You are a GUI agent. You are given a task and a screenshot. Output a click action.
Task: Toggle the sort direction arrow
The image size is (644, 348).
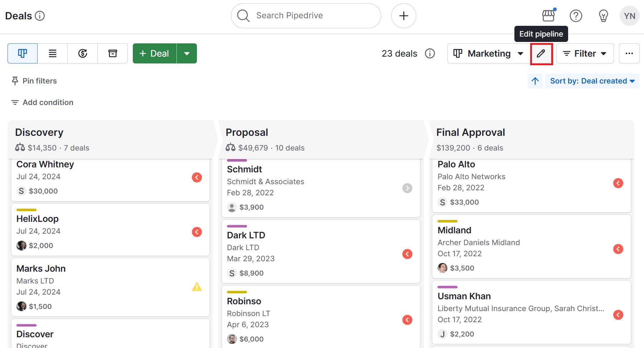tap(535, 81)
